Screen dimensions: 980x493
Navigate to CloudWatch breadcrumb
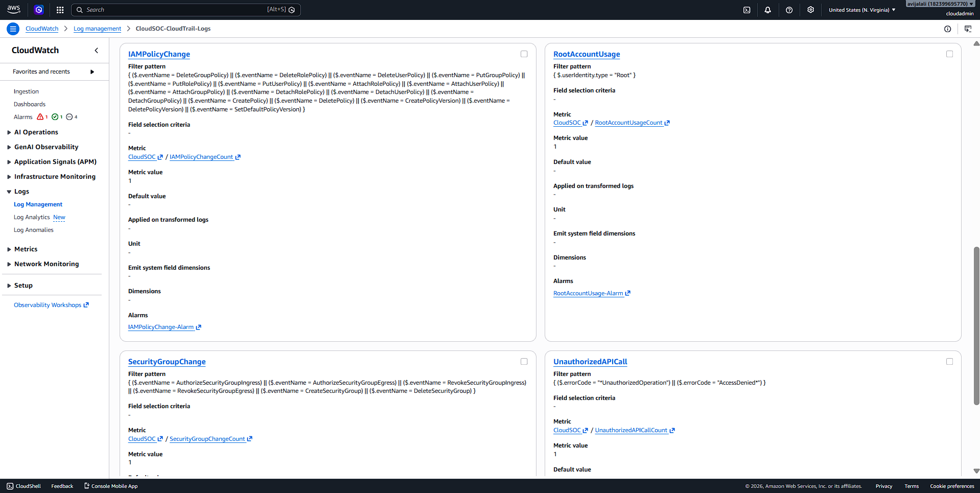(x=42, y=29)
